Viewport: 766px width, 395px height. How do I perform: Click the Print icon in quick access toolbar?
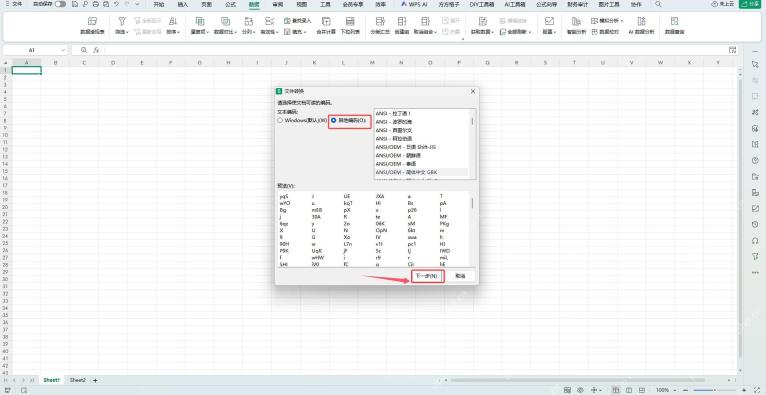(95, 4)
